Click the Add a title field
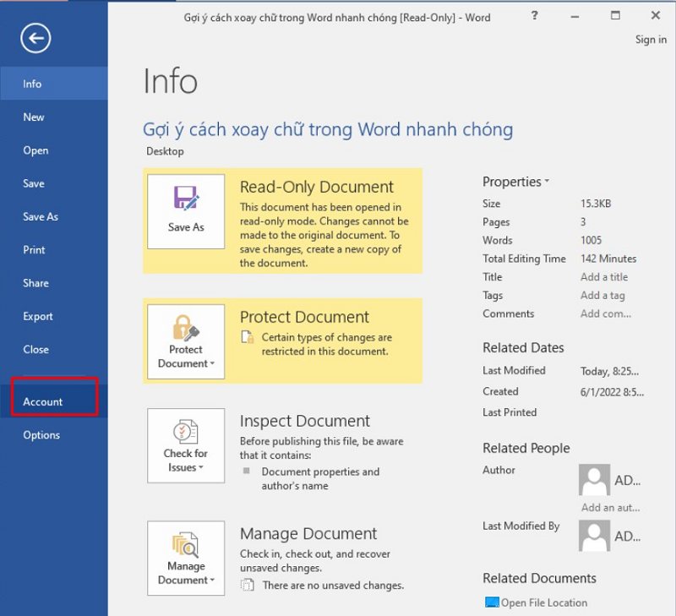This screenshot has width=676, height=616. 604,277
